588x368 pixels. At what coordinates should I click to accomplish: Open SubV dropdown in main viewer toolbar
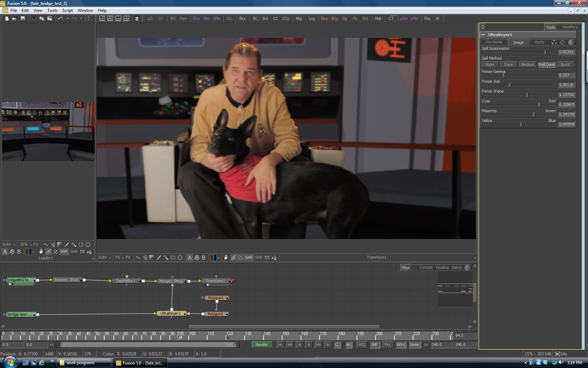click(x=105, y=258)
